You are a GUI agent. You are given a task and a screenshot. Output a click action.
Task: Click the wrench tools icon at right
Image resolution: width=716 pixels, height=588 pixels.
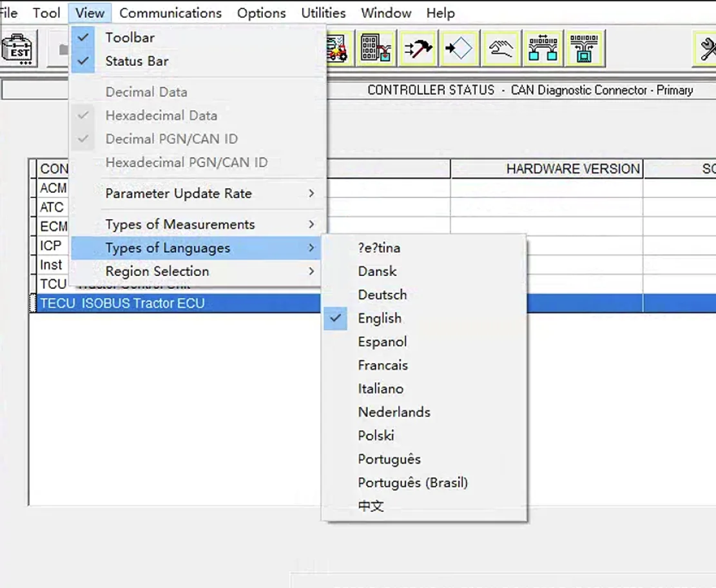(706, 48)
